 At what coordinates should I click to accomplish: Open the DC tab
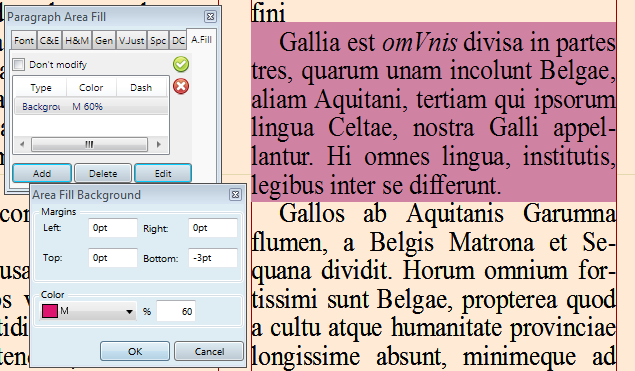click(x=178, y=41)
